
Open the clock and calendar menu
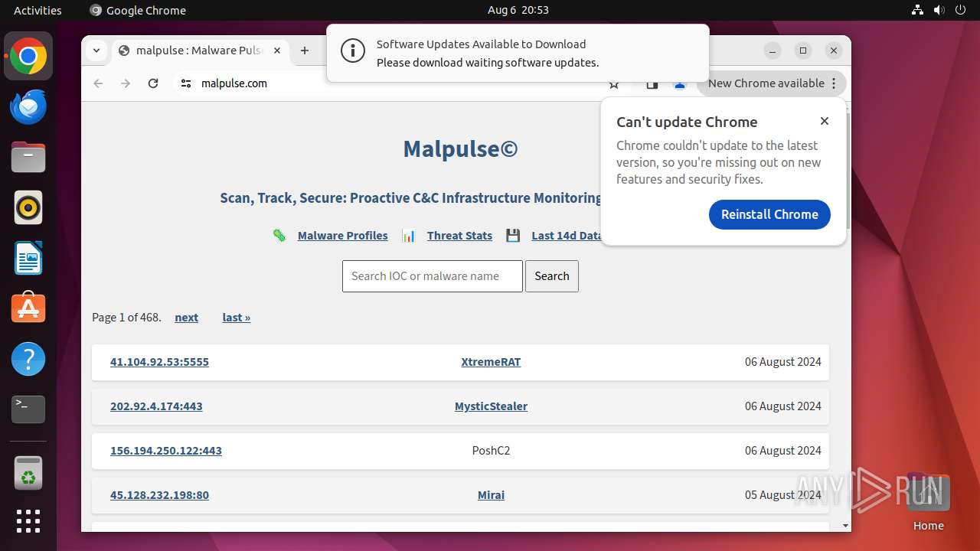pos(518,10)
